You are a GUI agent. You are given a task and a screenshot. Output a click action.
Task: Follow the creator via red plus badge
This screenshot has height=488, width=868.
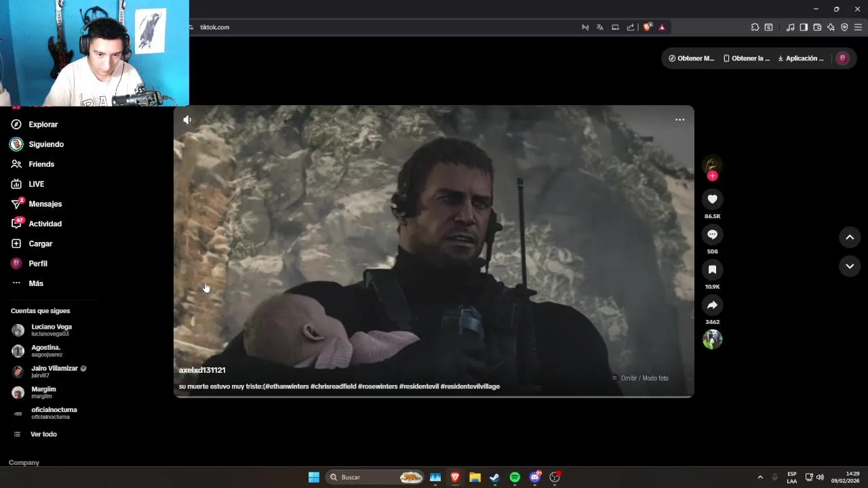[x=712, y=176]
